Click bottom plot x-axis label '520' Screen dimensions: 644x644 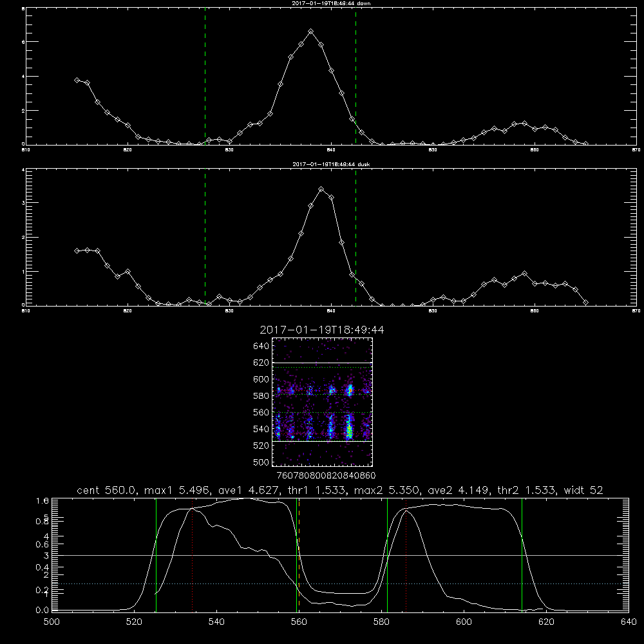pos(134,622)
